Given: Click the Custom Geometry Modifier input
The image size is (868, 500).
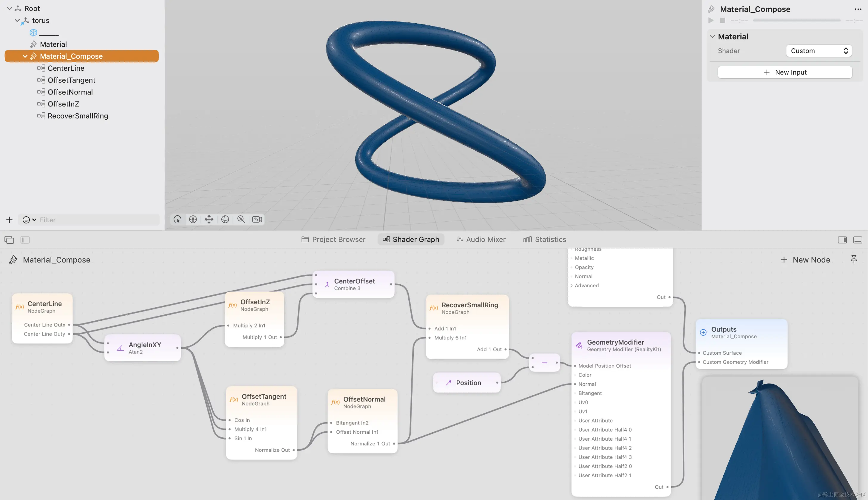Looking at the screenshot, I should coord(699,362).
